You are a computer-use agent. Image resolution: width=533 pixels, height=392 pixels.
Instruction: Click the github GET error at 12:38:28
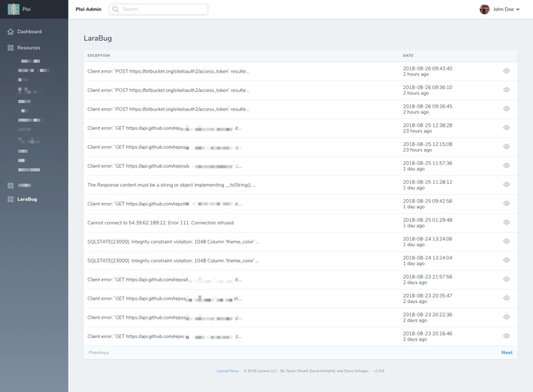click(165, 128)
